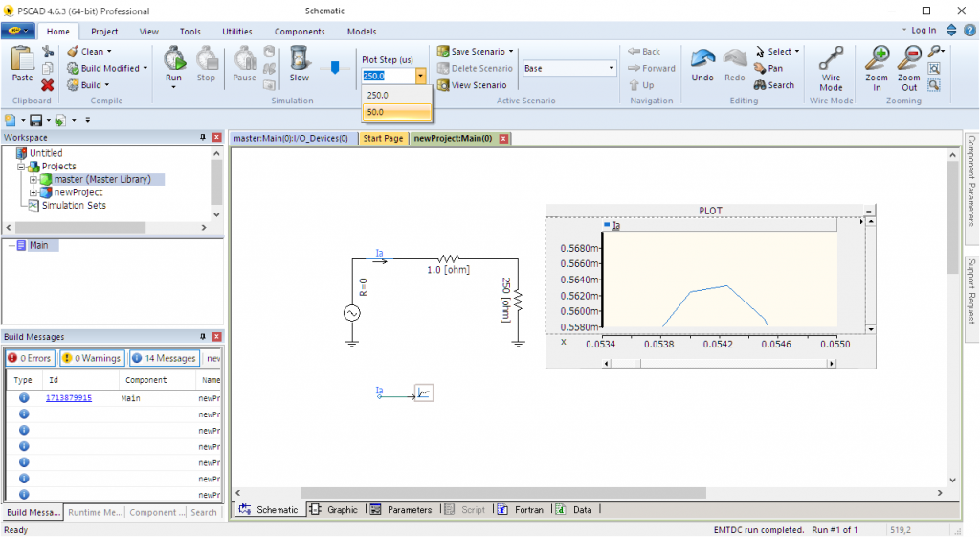The height and width of the screenshot is (537, 980).
Task: Toggle the 0 Warnings filter
Action: click(92, 358)
